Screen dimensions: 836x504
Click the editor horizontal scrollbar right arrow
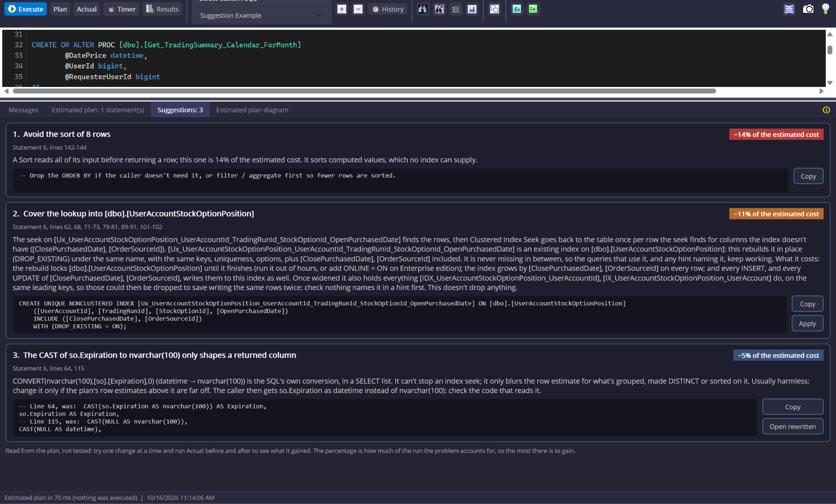coord(821,91)
